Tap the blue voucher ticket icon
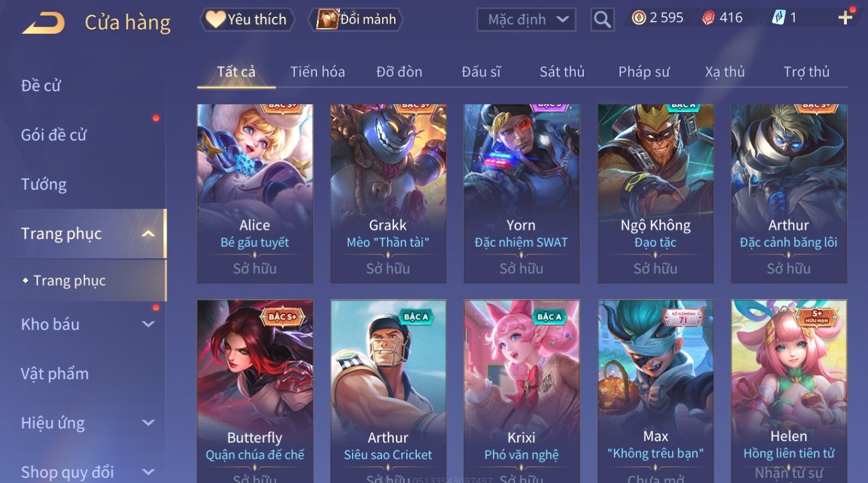Image resolution: width=868 pixels, height=483 pixels. (x=778, y=18)
